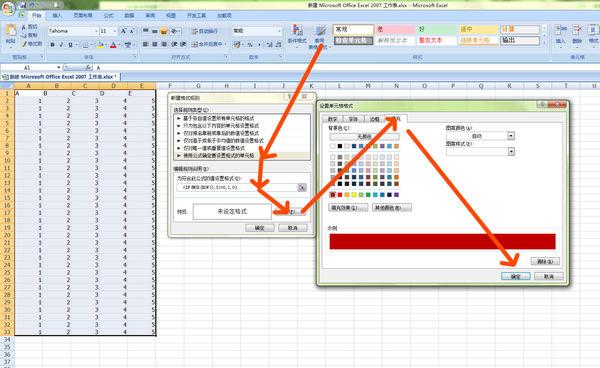The height and width of the screenshot is (368, 600).
Task: Click the Decrease Font Size icon
Action: coord(132,31)
